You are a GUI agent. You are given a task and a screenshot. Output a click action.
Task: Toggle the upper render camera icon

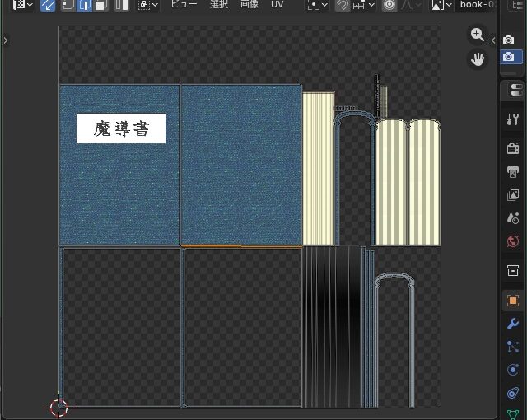(509, 40)
